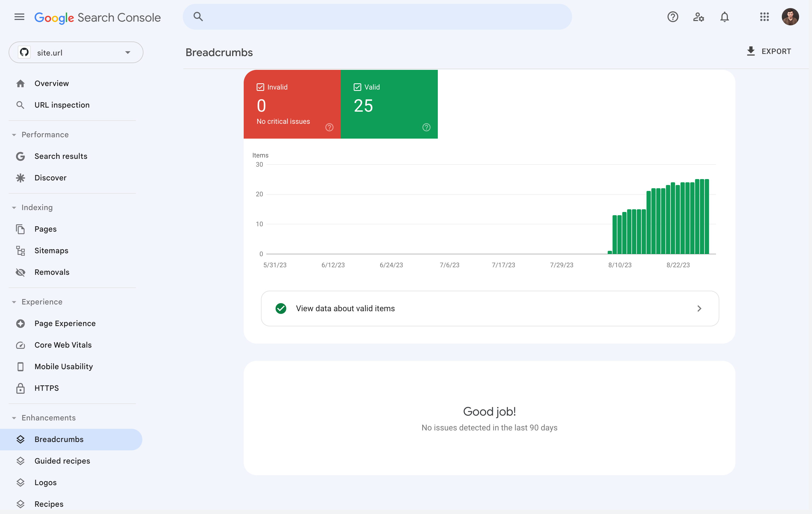
Task: Open notifications bell icon
Action: pos(724,17)
